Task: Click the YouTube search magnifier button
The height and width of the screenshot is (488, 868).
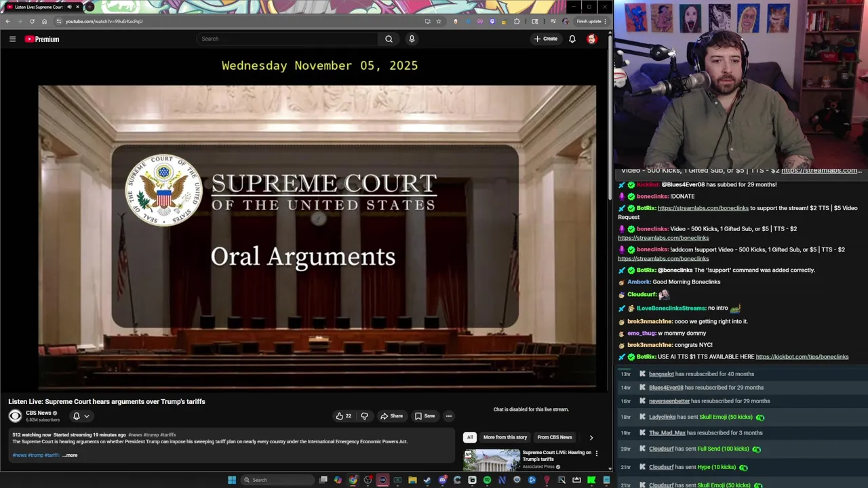Action: pyautogui.click(x=389, y=39)
